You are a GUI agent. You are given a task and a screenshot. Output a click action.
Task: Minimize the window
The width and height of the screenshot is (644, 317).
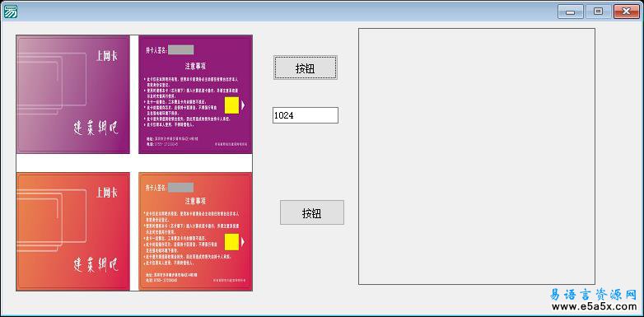coord(570,12)
